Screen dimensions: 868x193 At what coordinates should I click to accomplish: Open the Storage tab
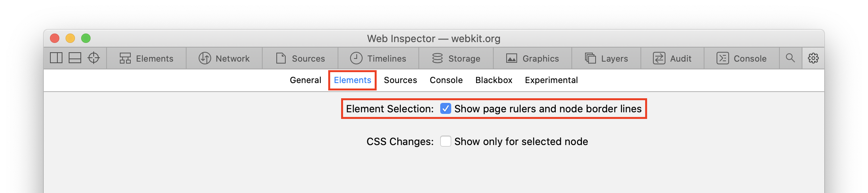(456, 58)
